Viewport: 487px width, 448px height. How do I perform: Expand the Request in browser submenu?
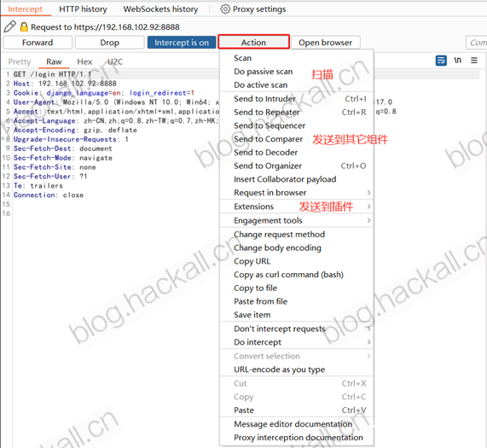(296, 193)
